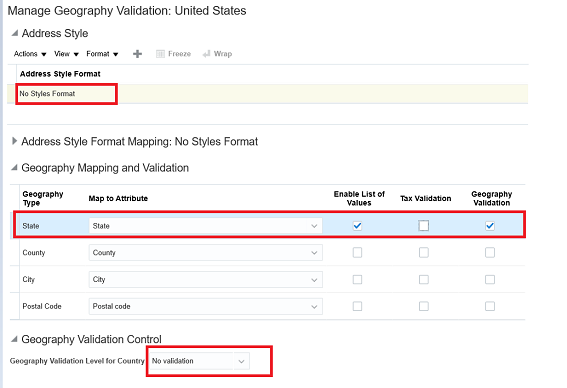Screen dimensions: 567x388
Task: Collapse the Address Style section triangle
Action: (x=14, y=33)
